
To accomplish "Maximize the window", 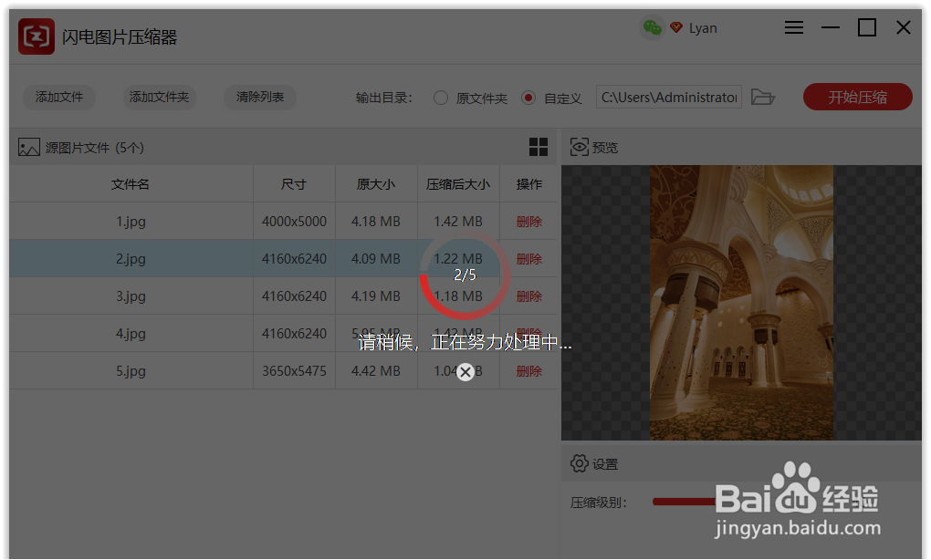I will (x=867, y=27).
